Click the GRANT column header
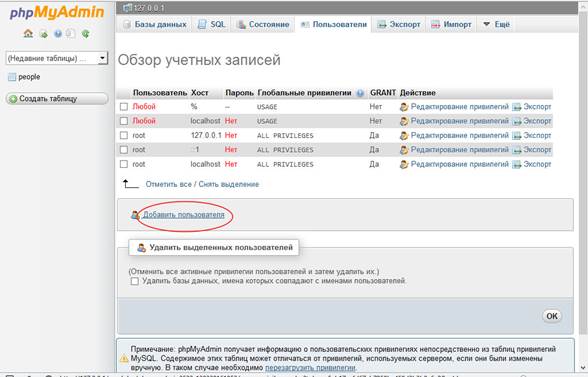Screen dimensions: 588x377 (x=382, y=93)
